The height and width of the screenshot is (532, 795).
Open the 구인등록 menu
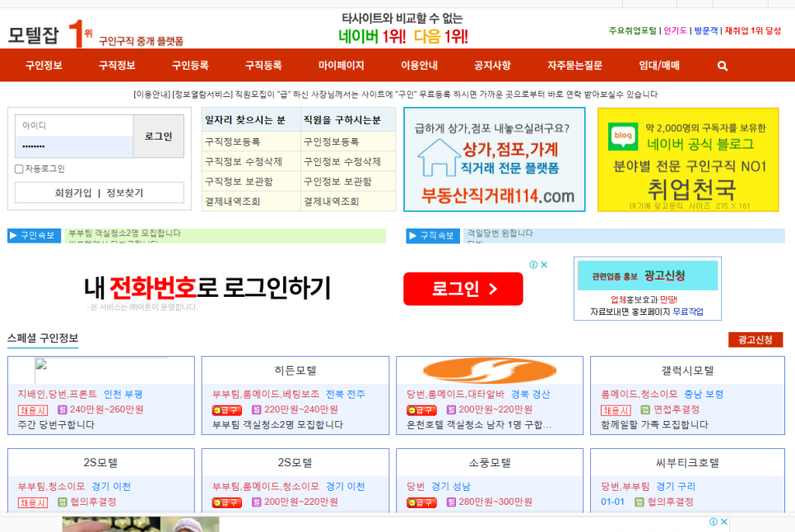pos(190,65)
